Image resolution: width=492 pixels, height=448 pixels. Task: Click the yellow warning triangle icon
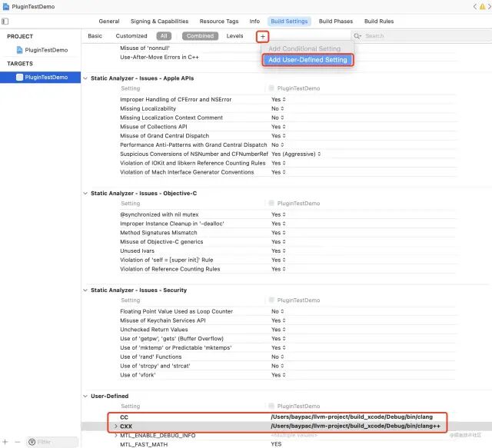[x=482, y=6]
